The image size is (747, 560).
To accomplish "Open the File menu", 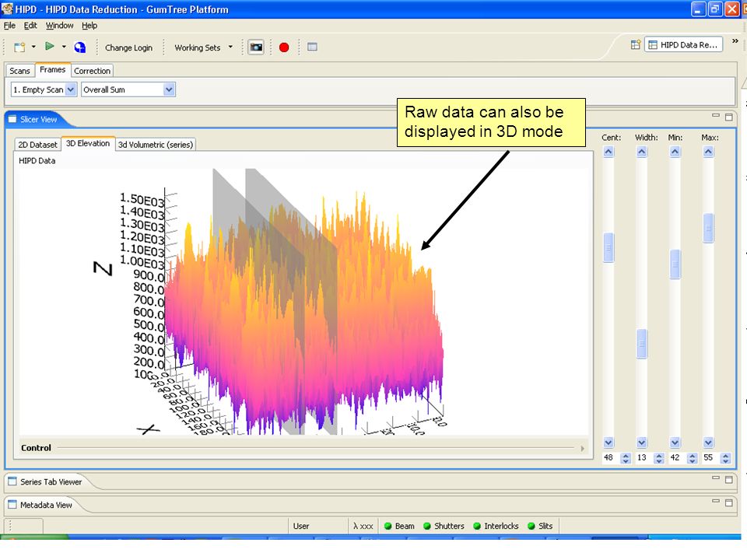I will tap(9, 26).
